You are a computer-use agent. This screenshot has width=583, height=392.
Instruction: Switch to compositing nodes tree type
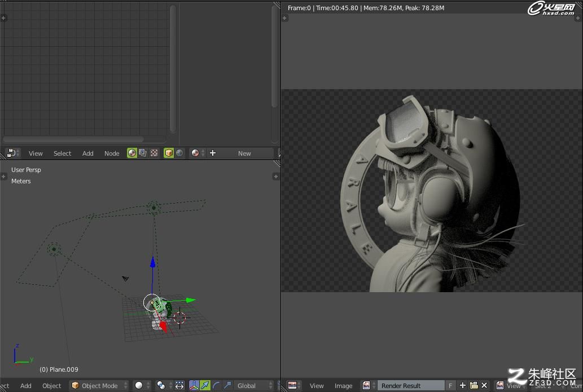click(x=143, y=153)
